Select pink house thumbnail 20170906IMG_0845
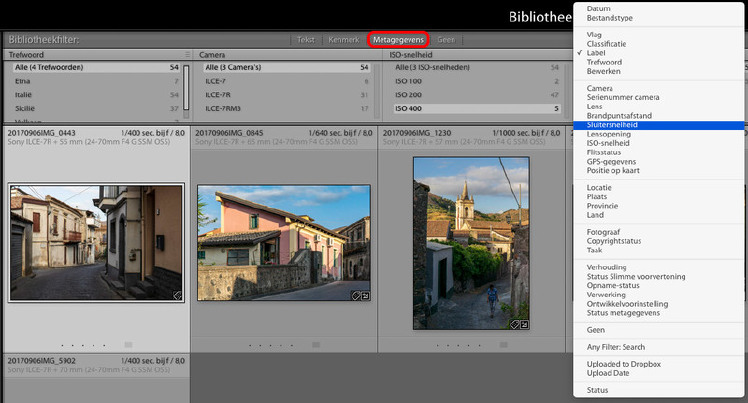 (284, 243)
